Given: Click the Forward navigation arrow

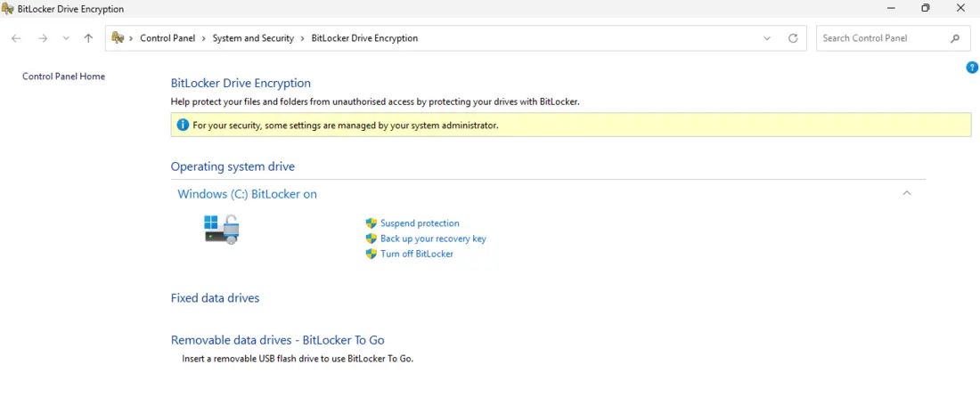Looking at the screenshot, I should point(43,38).
